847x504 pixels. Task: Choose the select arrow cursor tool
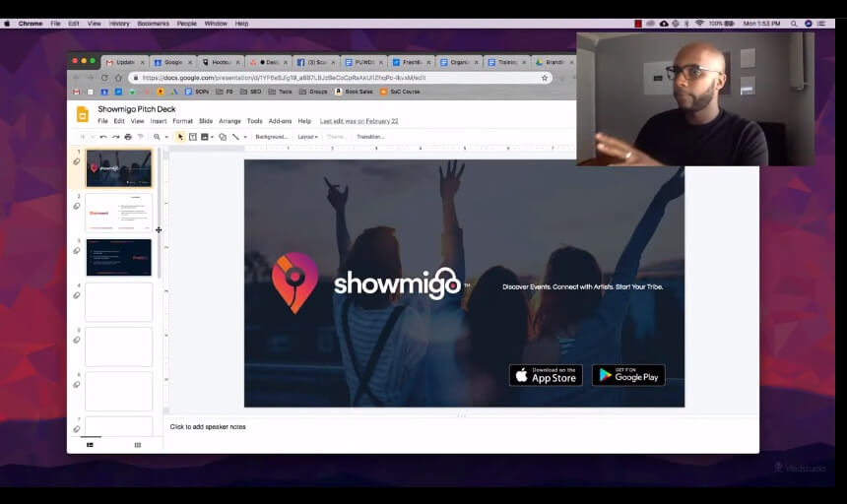click(180, 137)
